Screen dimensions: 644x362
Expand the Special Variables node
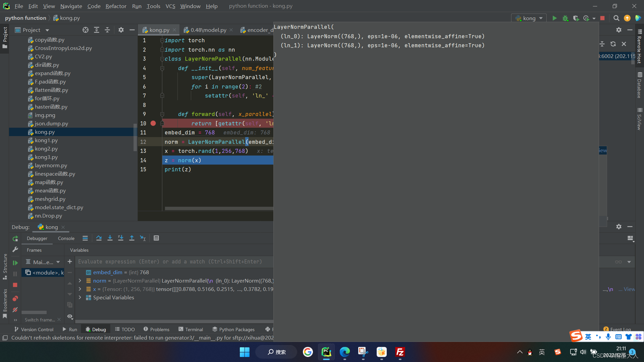click(x=80, y=297)
